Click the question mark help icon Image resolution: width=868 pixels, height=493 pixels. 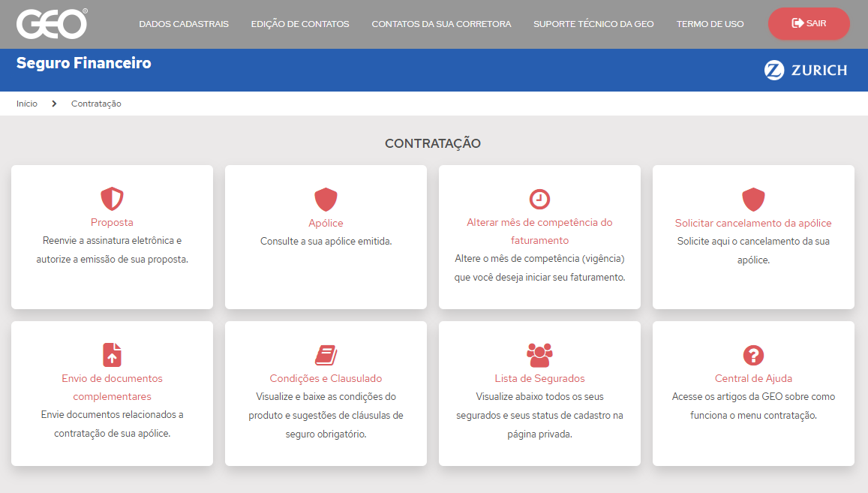click(x=753, y=355)
